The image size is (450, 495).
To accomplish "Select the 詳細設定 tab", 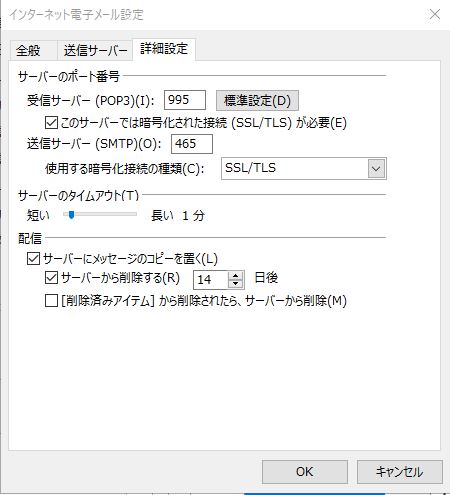I will coord(164,49).
